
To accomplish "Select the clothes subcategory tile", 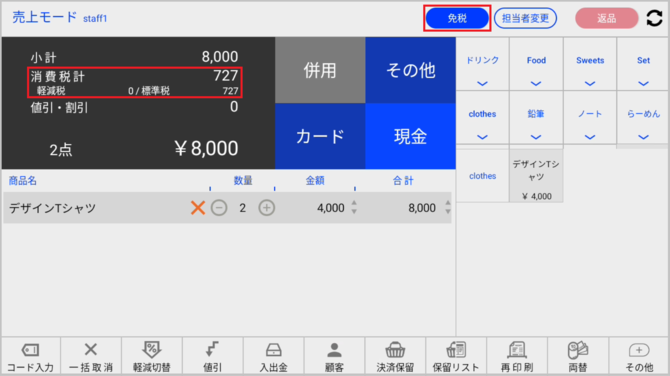I will coord(482,176).
